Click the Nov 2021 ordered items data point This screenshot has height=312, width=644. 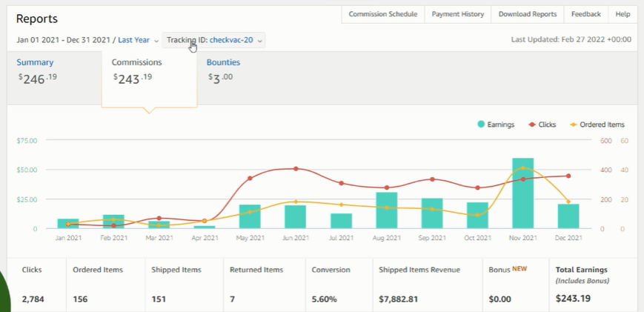click(x=523, y=168)
